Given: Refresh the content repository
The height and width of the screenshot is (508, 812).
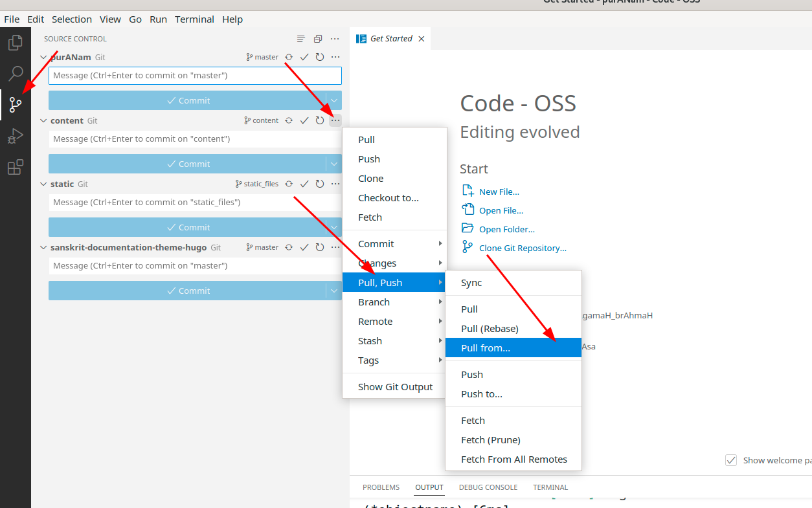Looking at the screenshot, I should tap(320, 120).
